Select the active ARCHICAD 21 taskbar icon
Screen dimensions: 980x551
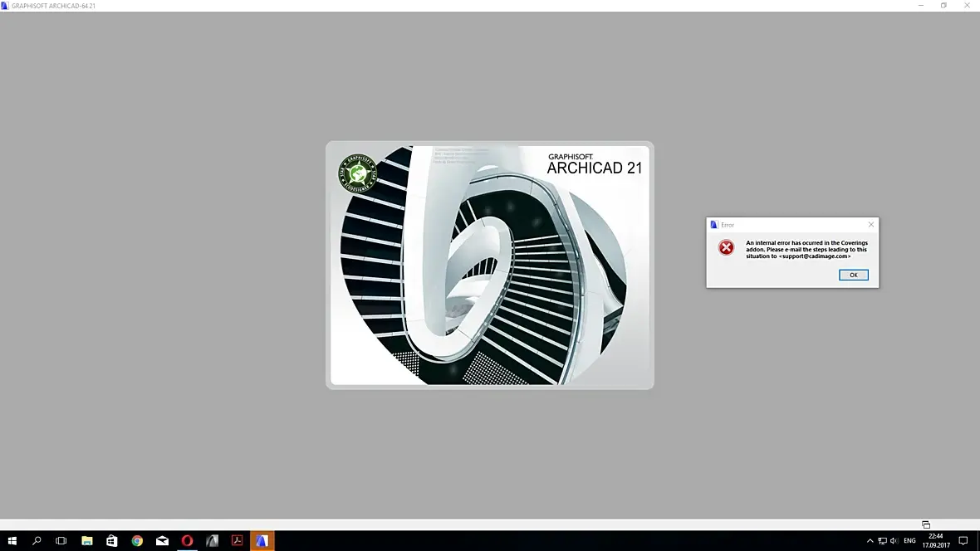(x=262, y=540)
